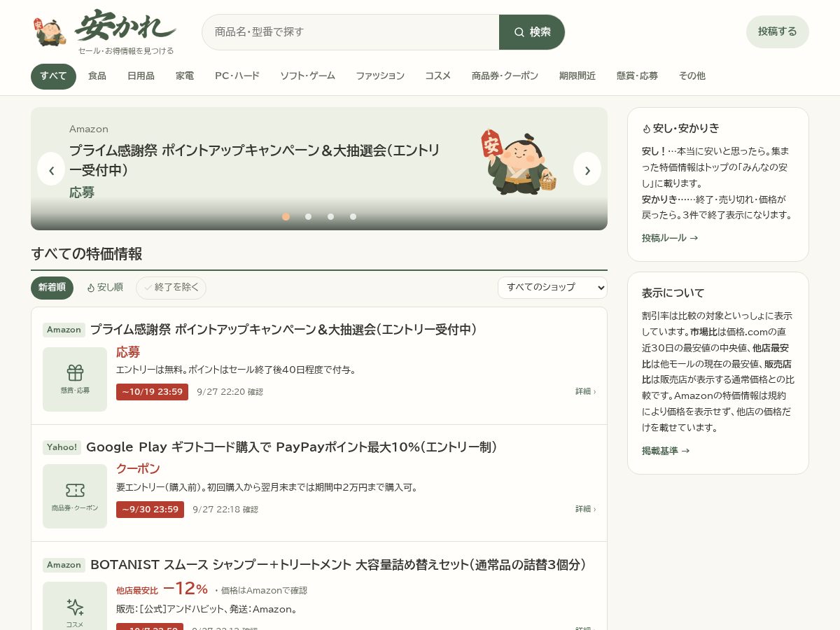Viewport: 840px width, 630px height.
Task: Click the 安し・安かりき panel heading
Action: tap(680, 129)
